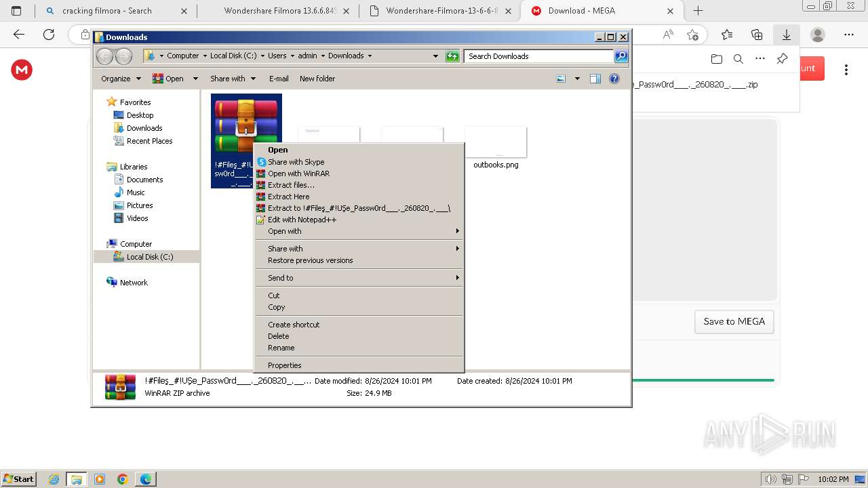Click E-mail in Explorer toolbar
This screenshot has height=488, width=868.
[279, 79]
